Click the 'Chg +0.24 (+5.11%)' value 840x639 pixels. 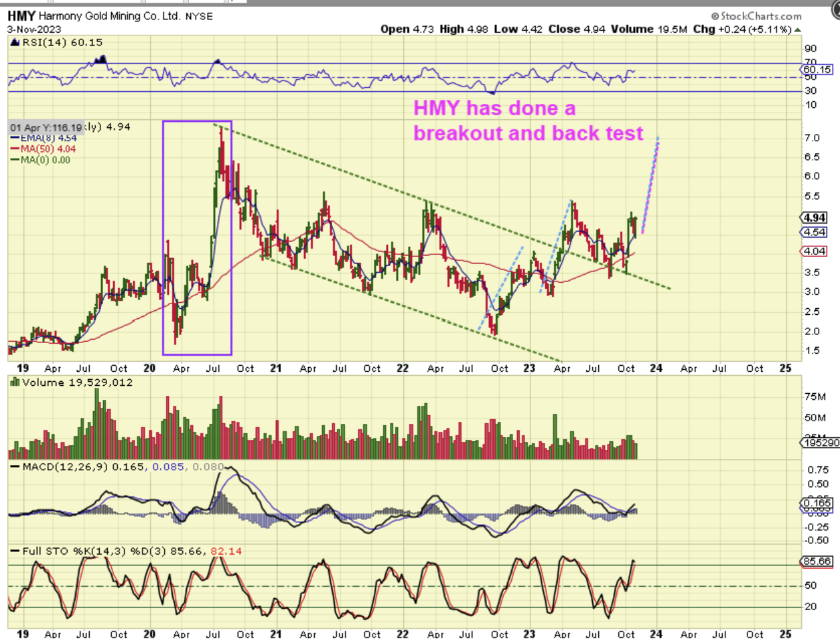click(742, 29)
